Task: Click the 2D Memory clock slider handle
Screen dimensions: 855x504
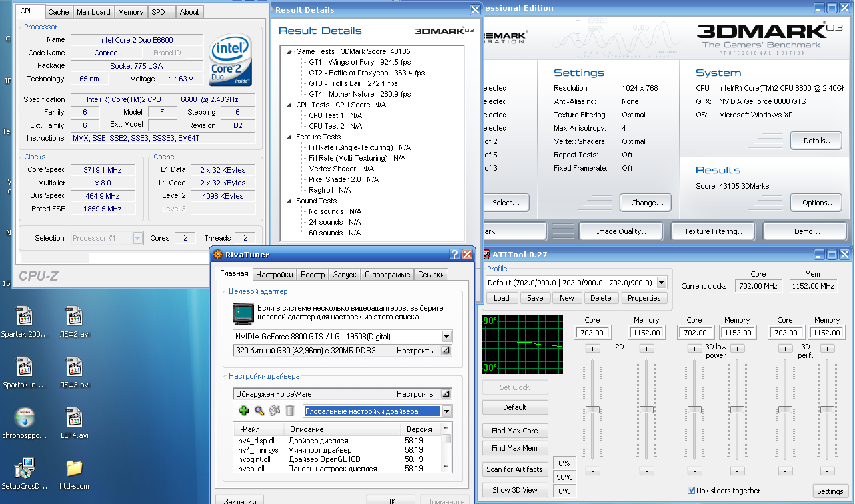Action: 646,409
